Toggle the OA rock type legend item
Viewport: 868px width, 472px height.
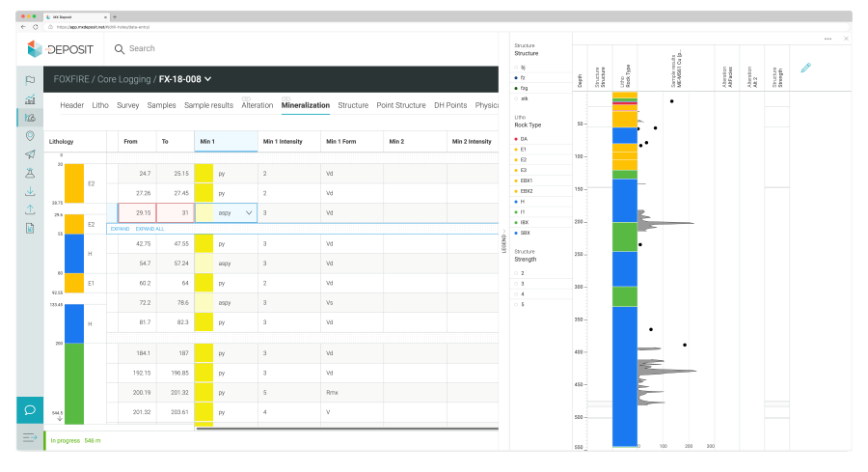click(x=524, y=139)
